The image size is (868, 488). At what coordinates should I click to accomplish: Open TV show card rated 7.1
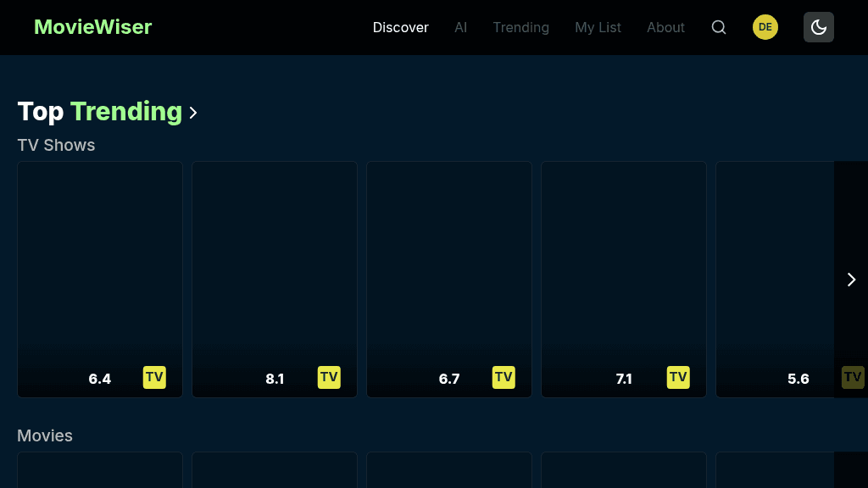[624, 280]
